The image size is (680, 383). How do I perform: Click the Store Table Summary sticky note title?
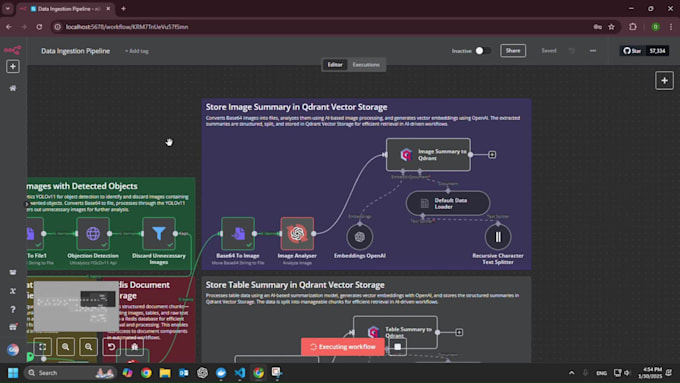(295, 285)
